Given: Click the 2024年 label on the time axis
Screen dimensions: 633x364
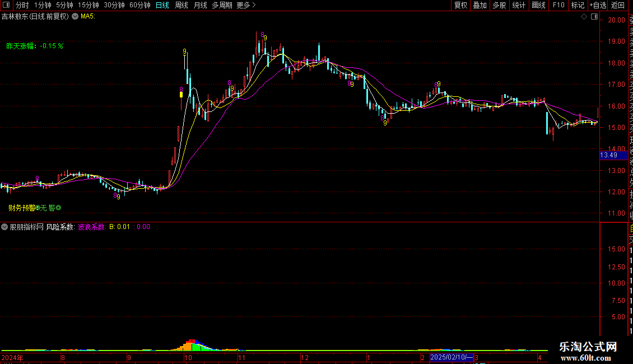Looking at the screenshot, I should tap(12, 357).
